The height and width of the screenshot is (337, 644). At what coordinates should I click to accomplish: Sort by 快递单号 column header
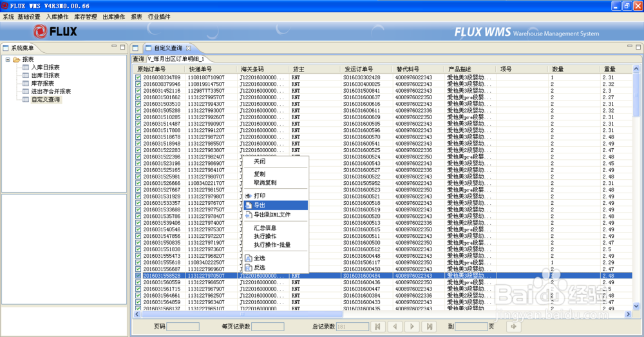click(x=211, y=69)
